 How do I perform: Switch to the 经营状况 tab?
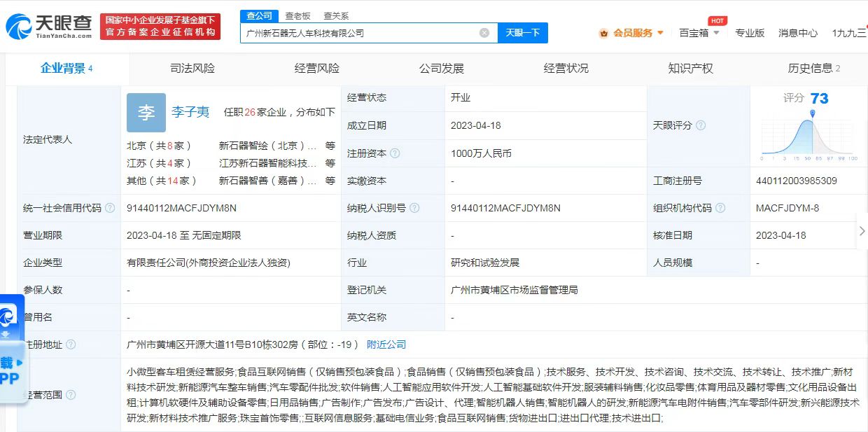tap(566, 69)
